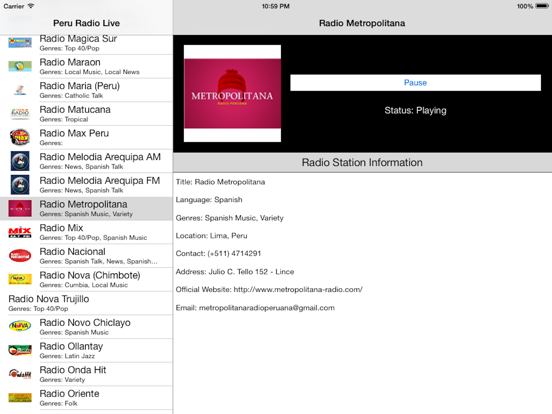
Task: Choose Radio Nacional station title
Action: coord(73,251)
